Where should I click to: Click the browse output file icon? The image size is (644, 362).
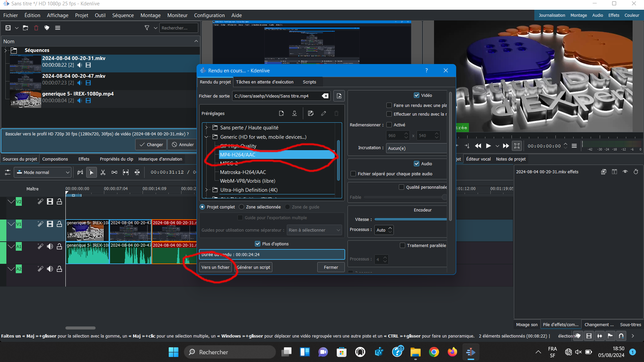click(x=339, y=96)
